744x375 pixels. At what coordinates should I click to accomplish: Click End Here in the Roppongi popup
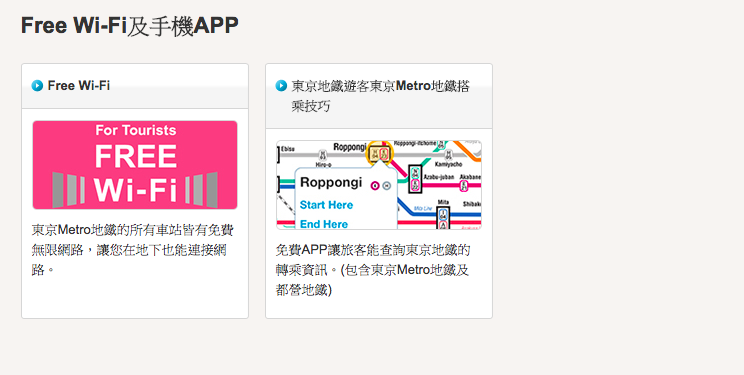(x=324, y=224)
